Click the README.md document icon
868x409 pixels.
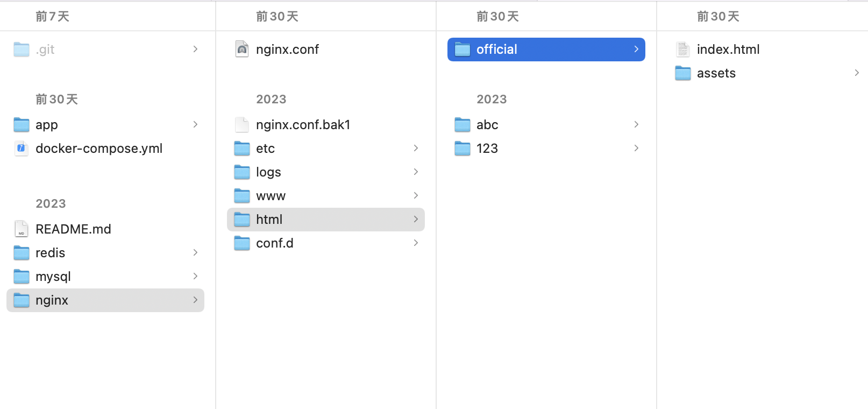click(21, 229)
